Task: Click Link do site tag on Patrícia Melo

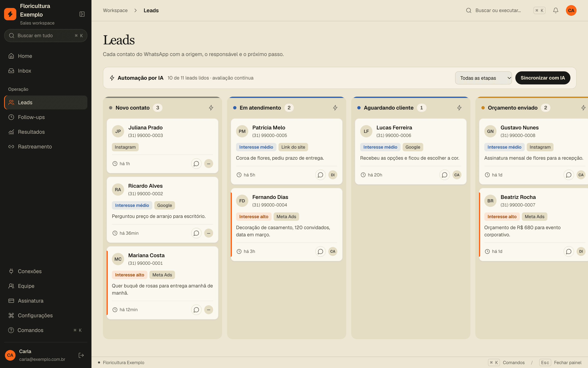Action: [x=293, y=147]
